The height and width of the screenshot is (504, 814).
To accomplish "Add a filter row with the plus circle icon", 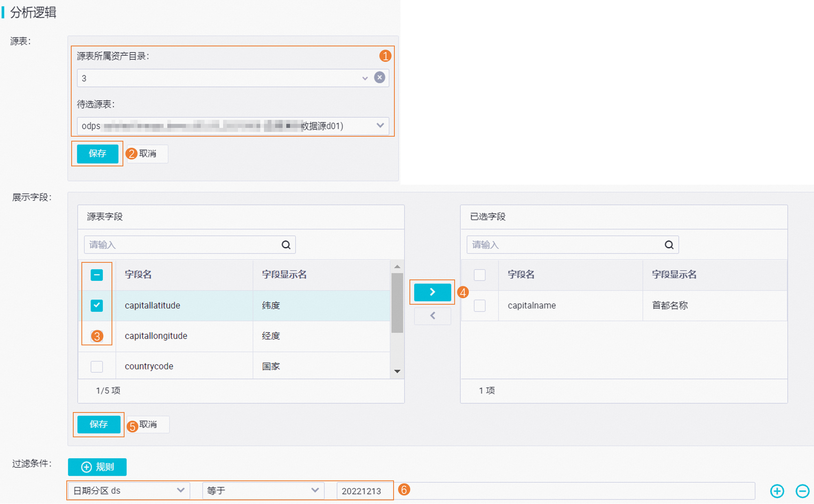I will point(777,491).
